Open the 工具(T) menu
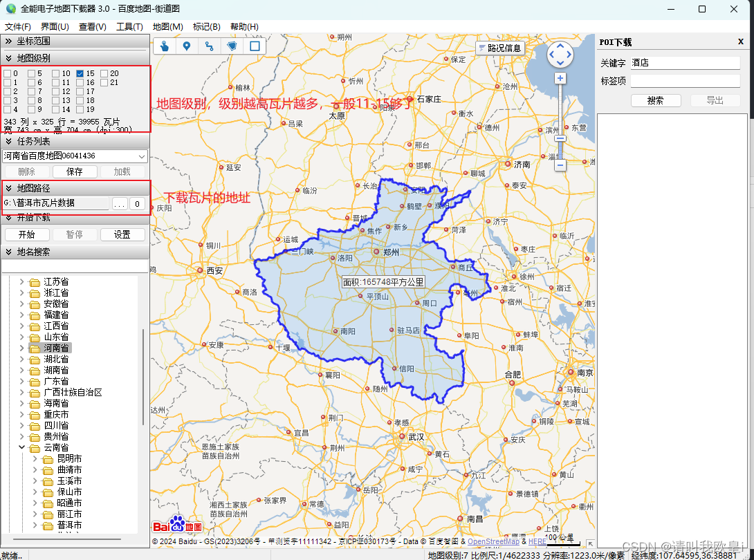 (x=129, y=27)
